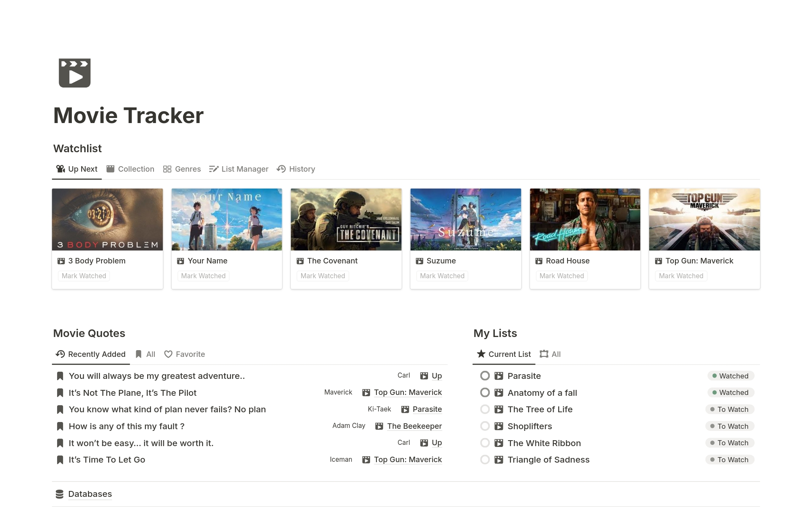This screenshot has height=507, width=812.
Task: Click the Databases stack icon at the bottom
Action: 60,493
